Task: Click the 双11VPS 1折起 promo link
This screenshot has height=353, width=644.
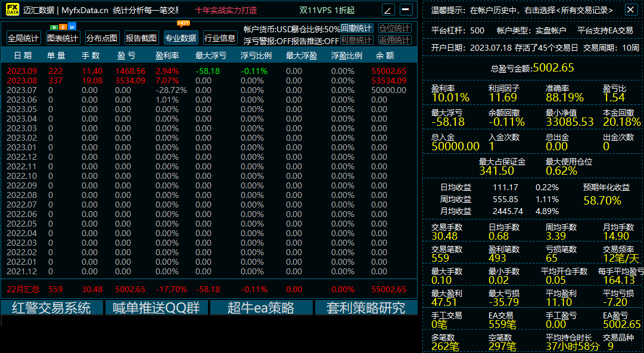Action: (x=327, y=10)
